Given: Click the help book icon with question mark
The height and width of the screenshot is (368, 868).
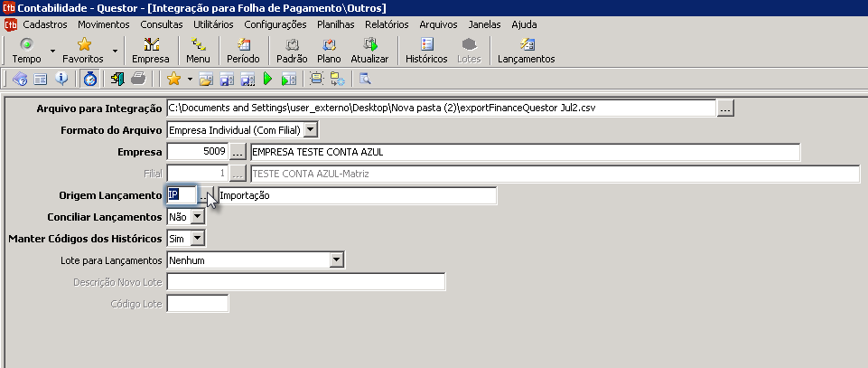Looking at the screenshot, I should [20, 80].
